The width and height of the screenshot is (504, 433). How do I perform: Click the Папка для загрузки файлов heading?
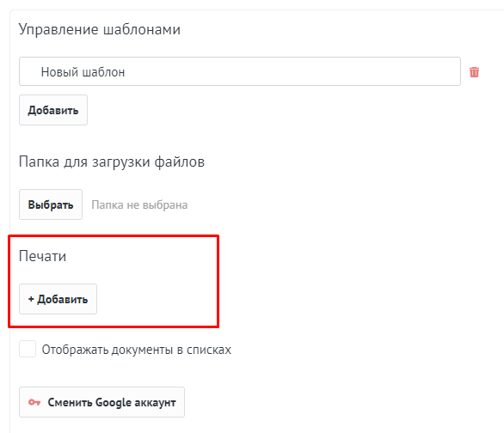tap(112, 162)
